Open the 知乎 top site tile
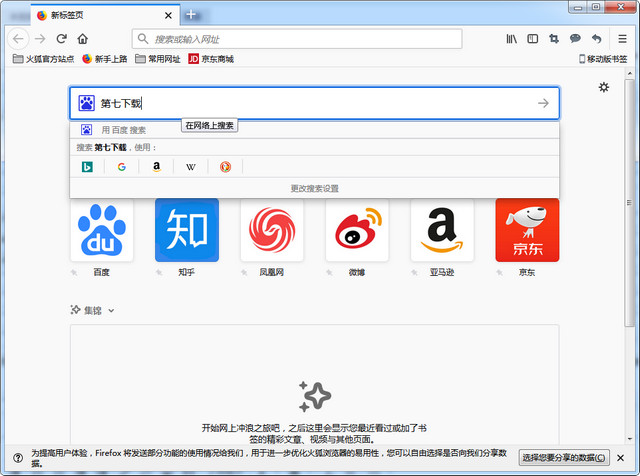 pyautogui.click(x=187, y=230)
